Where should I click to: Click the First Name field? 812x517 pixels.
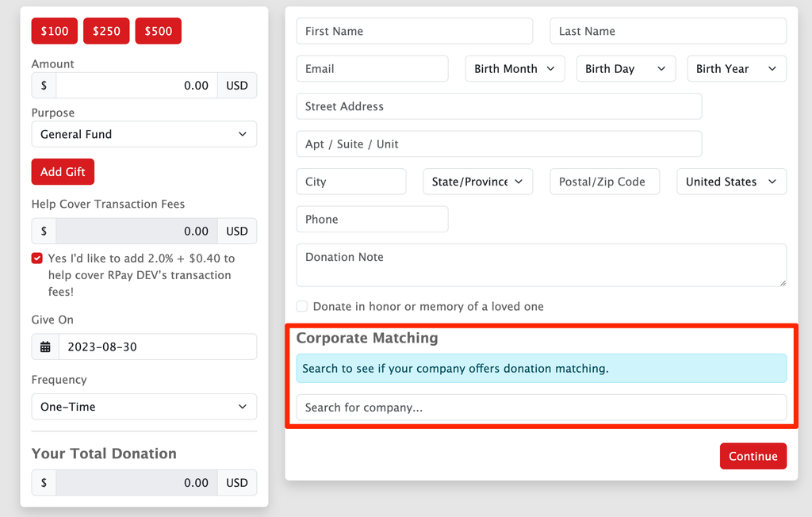coord(414,31)
